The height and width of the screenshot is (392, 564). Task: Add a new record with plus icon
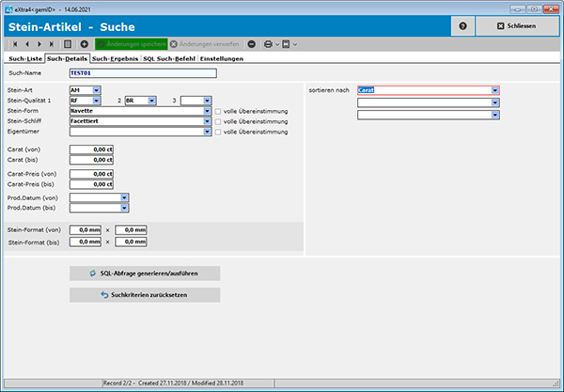tap(84, 44)
